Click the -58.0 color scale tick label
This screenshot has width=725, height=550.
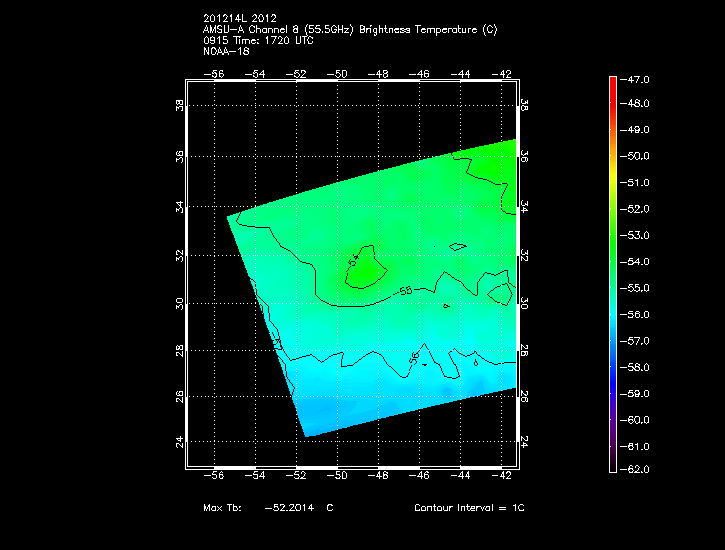[x=638, y=367]
